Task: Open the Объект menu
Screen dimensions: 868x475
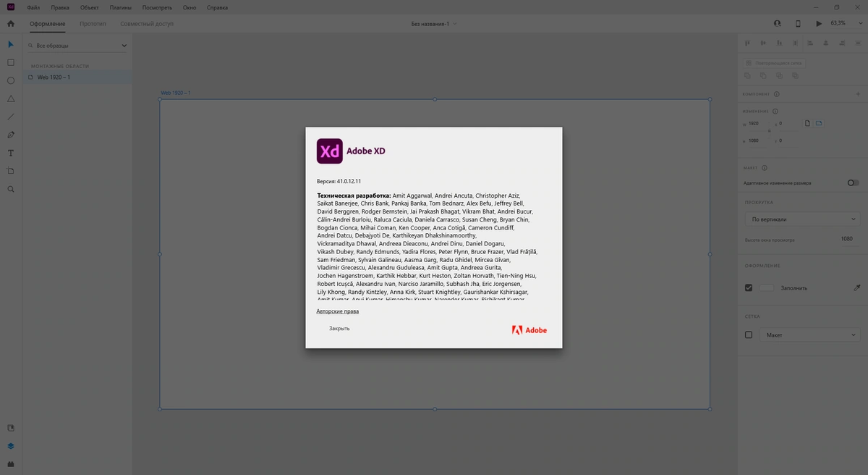Action: coord(90,7)
